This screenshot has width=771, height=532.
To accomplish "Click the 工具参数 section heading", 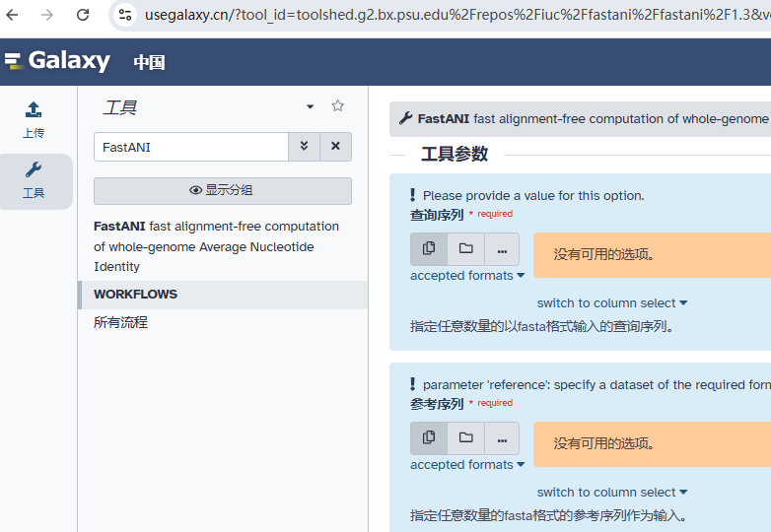I will 455,154.
